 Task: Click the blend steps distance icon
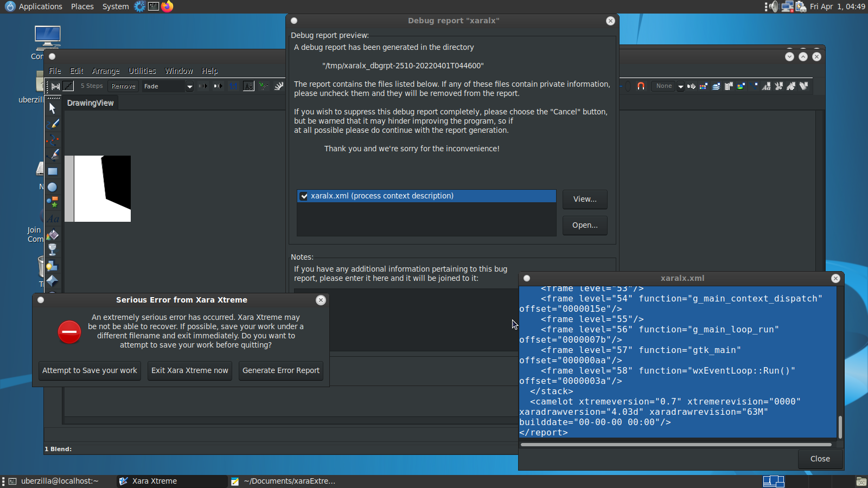55,86
